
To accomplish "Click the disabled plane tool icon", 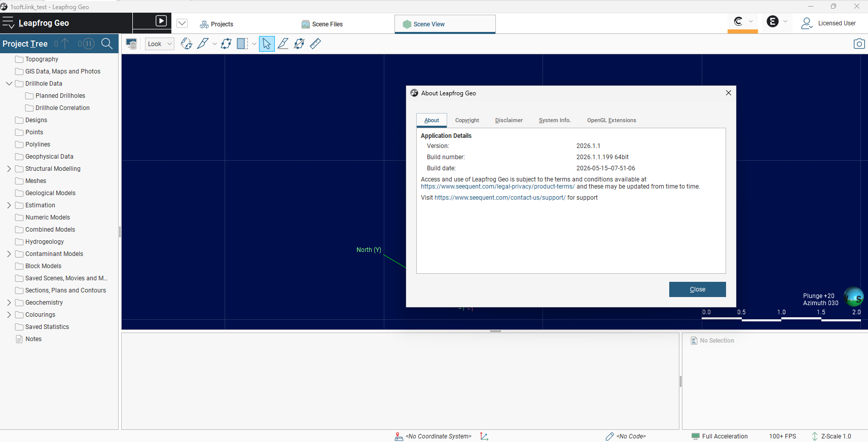I will click(x=299, y=44).
